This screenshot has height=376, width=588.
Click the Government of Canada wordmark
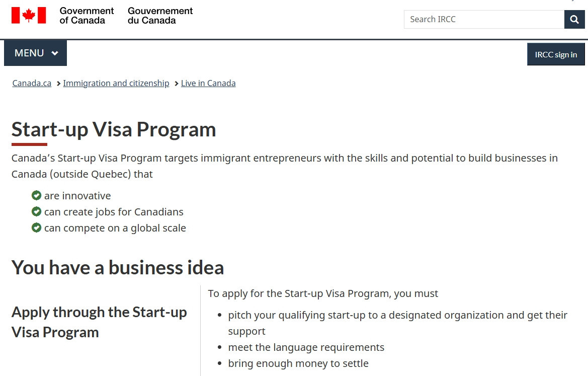86,16
